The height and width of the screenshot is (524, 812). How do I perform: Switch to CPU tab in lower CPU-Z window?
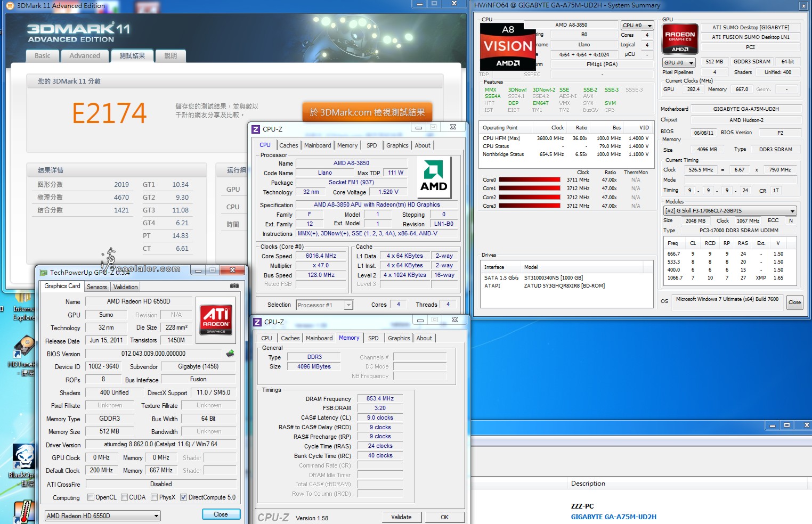(x=266, y=338)
